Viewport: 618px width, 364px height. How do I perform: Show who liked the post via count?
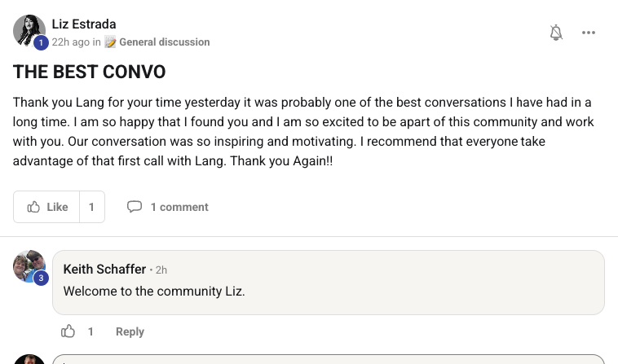(x=91, y=207)
